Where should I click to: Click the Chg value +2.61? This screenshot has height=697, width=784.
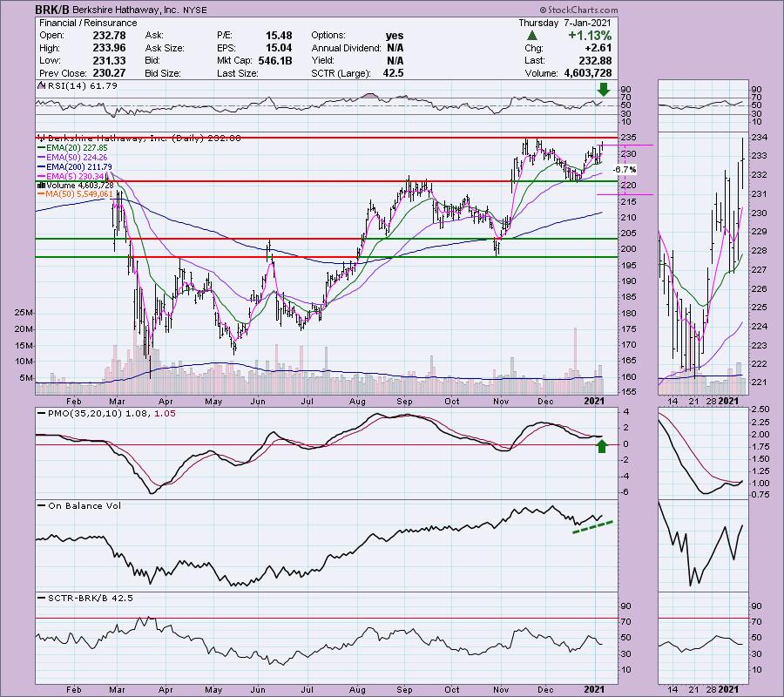coord(598,48)
